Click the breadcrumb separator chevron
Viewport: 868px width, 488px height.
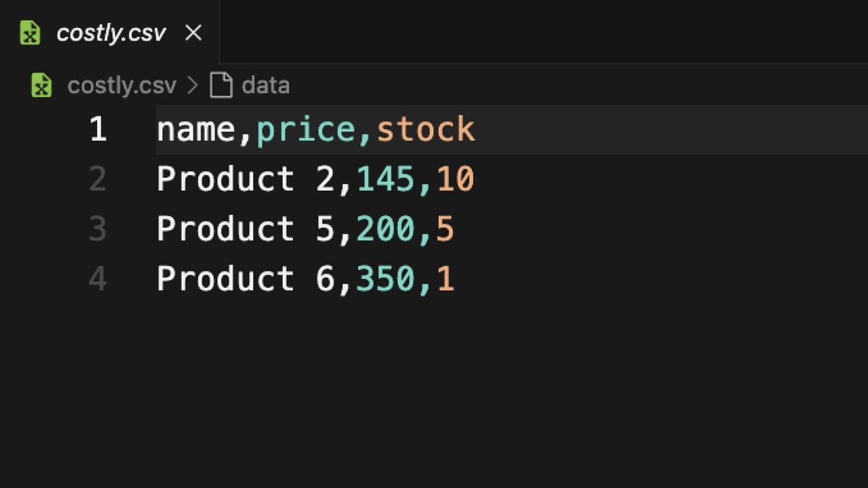coord(193,86)
